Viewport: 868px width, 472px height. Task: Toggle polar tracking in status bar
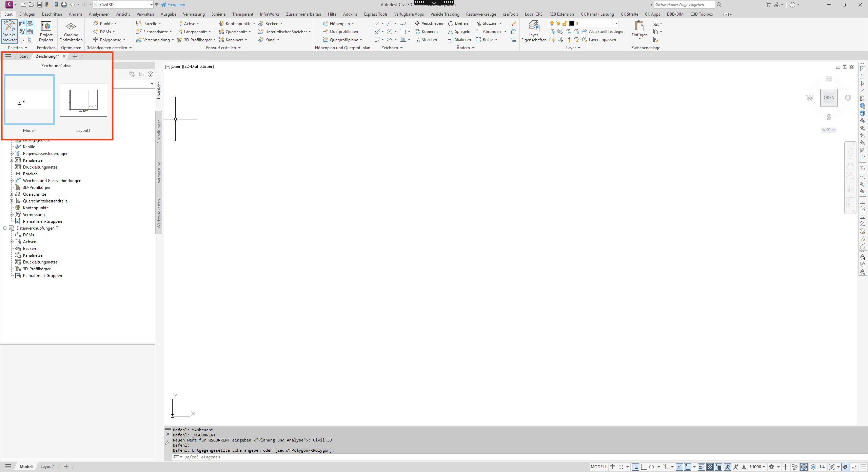652,467
